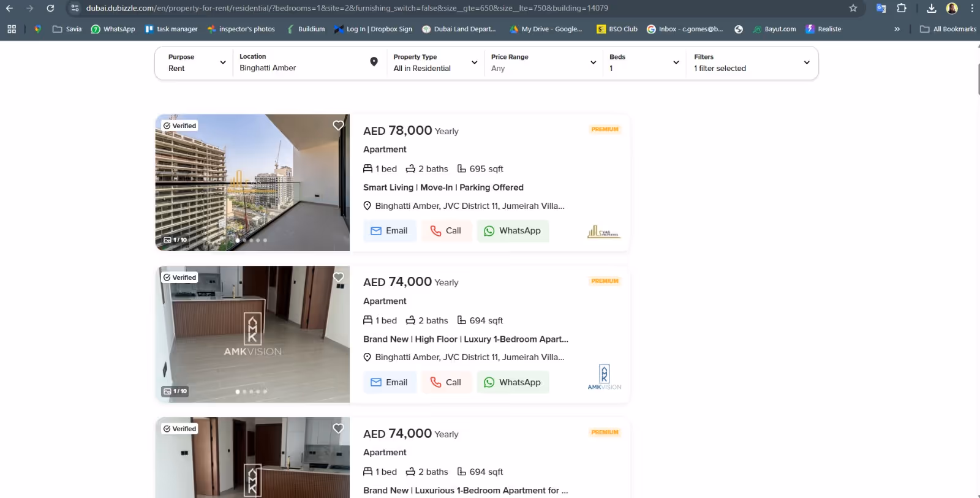
Task: Bookmark this page with star icon
Action: (x=853, y=8)
